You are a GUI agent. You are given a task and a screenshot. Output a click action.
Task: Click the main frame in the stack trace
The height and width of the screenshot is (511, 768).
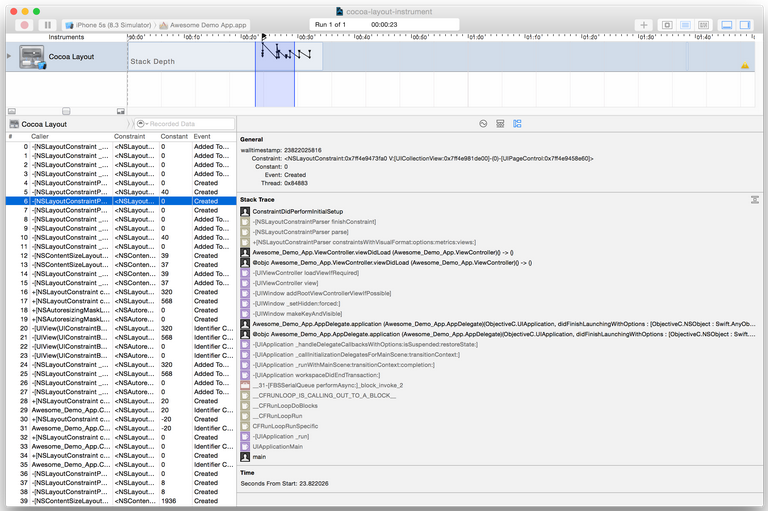[259, 456]
